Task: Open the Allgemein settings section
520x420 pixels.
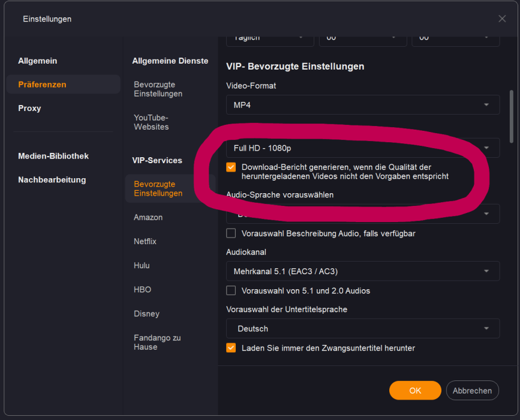Action: (37, 61)
